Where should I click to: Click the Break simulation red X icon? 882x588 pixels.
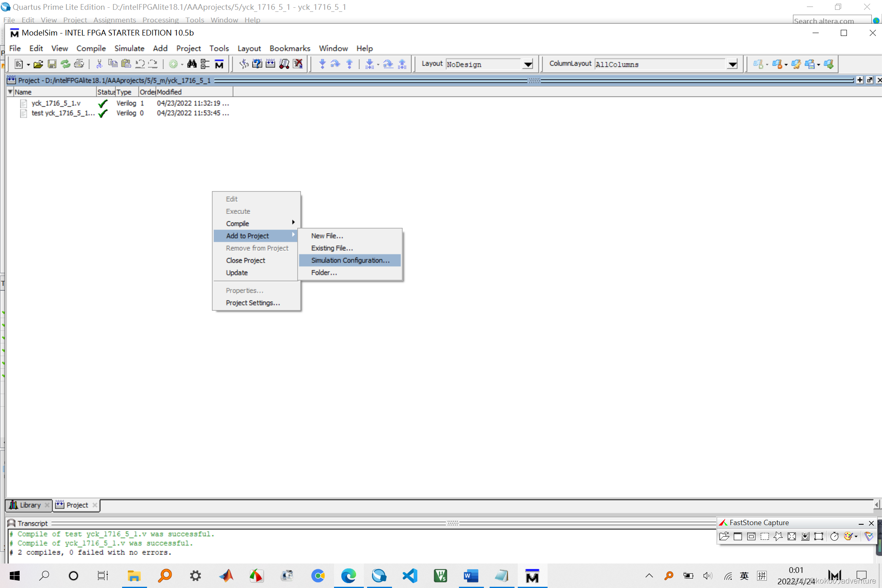tap(298, 64)
